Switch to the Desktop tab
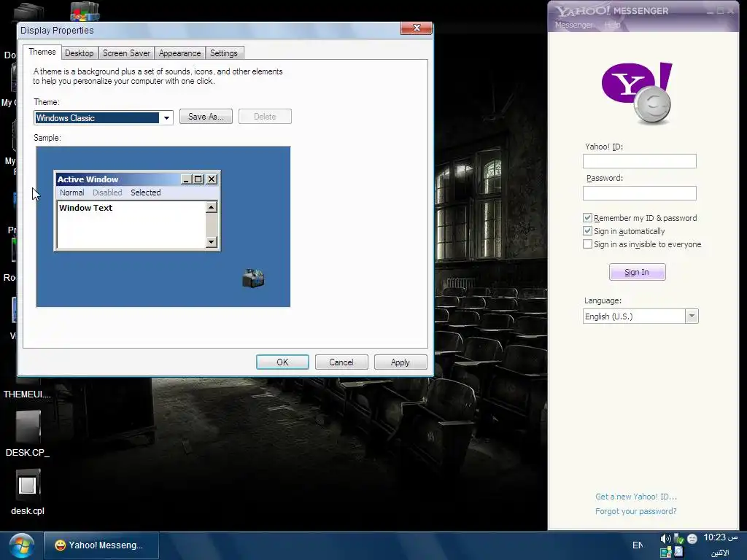This screenshot has width=747, height=560. 79,52
